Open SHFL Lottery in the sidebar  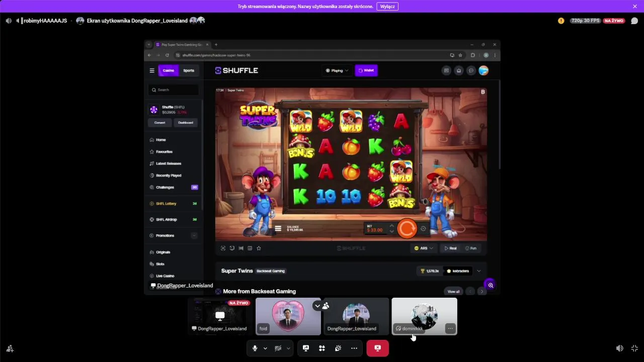point(174,204)
